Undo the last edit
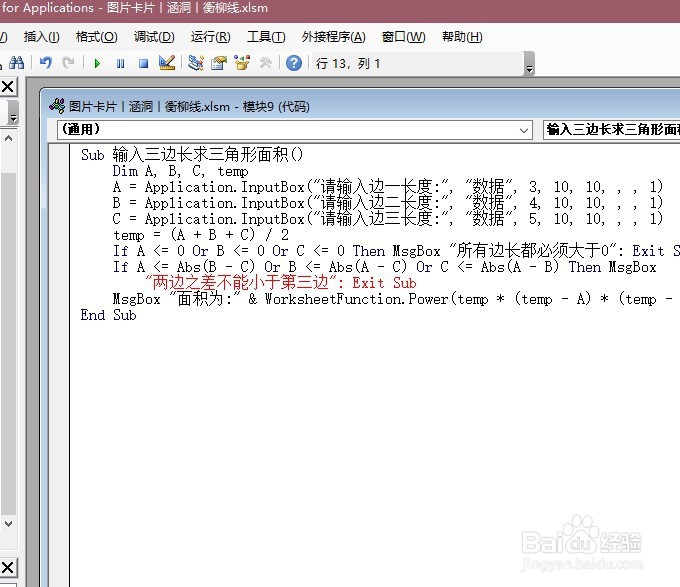Image resolution: width=680 pixels, height=587 pixels. 46,63
